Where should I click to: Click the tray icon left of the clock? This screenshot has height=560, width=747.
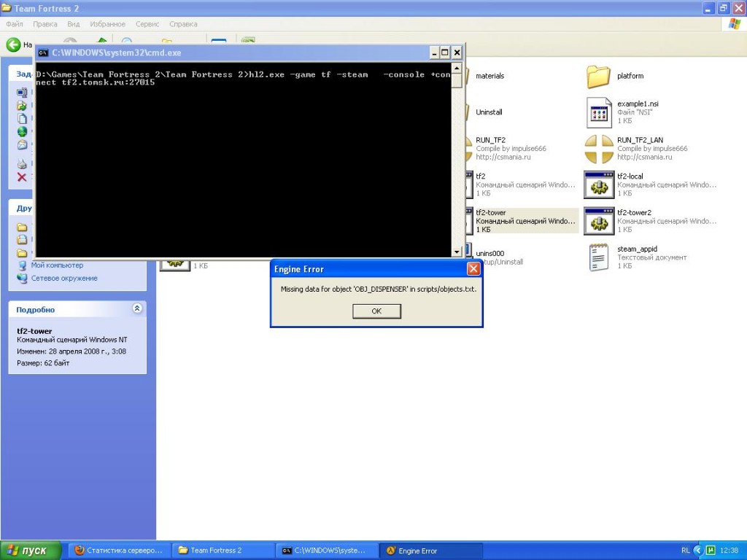[711, 551]
